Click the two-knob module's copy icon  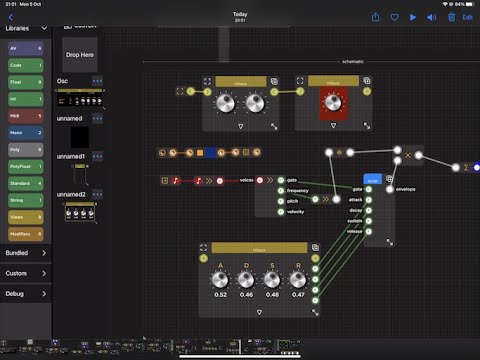[274, 81]
